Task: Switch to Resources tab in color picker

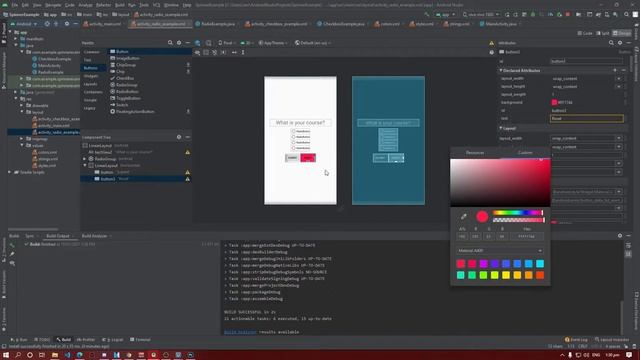Action: coord(475,153)
